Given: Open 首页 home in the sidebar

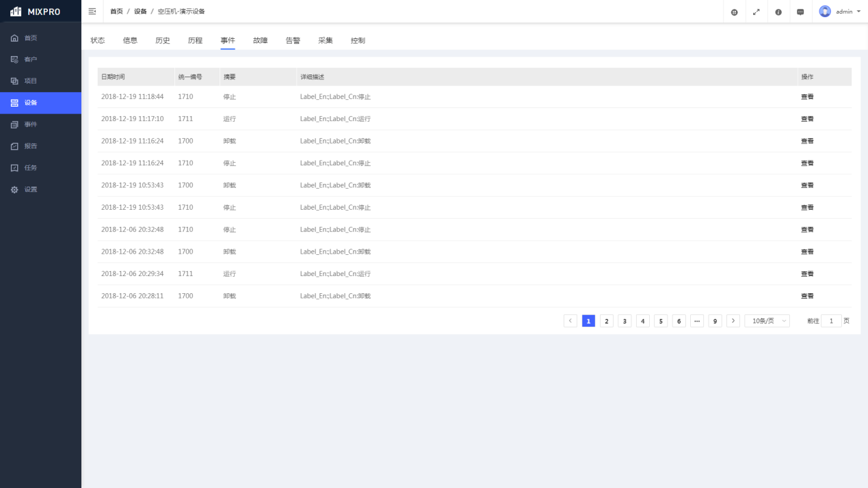Looking at the screenshot, I should pos(31,38).
